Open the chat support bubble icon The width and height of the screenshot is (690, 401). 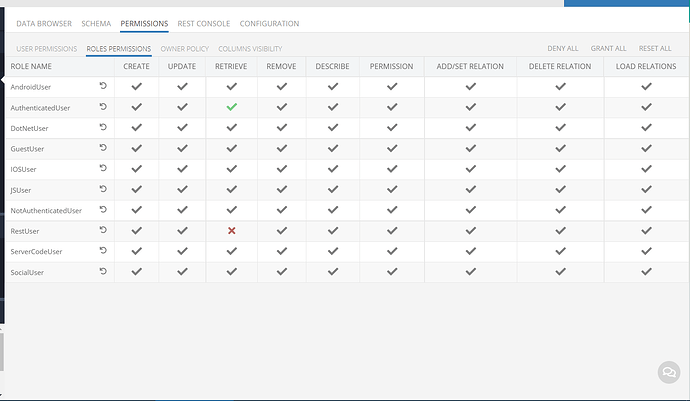669,372
